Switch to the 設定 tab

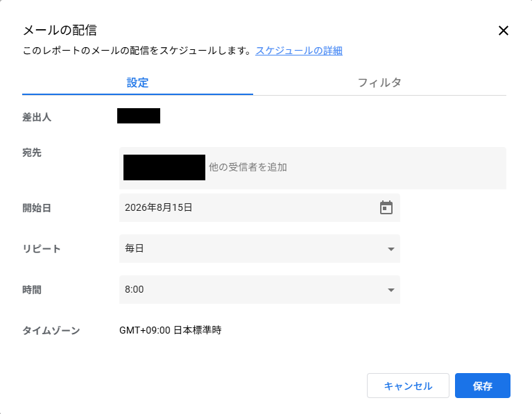(137, 83)
